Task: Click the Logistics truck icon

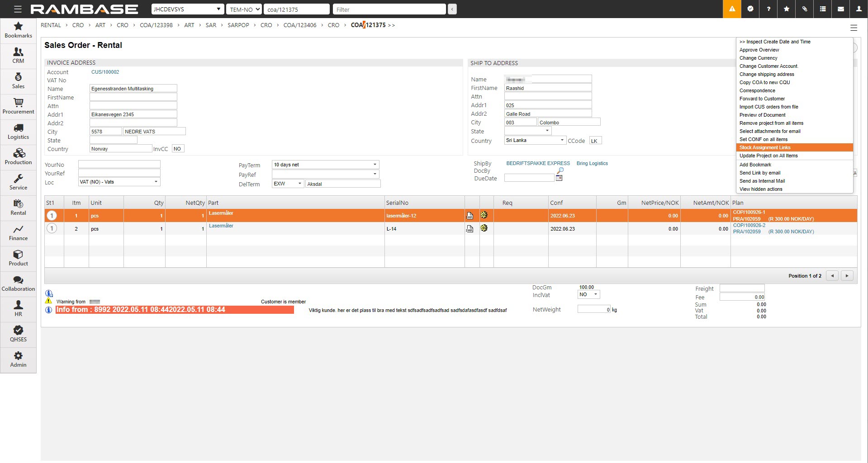Action: pos(18,128)
